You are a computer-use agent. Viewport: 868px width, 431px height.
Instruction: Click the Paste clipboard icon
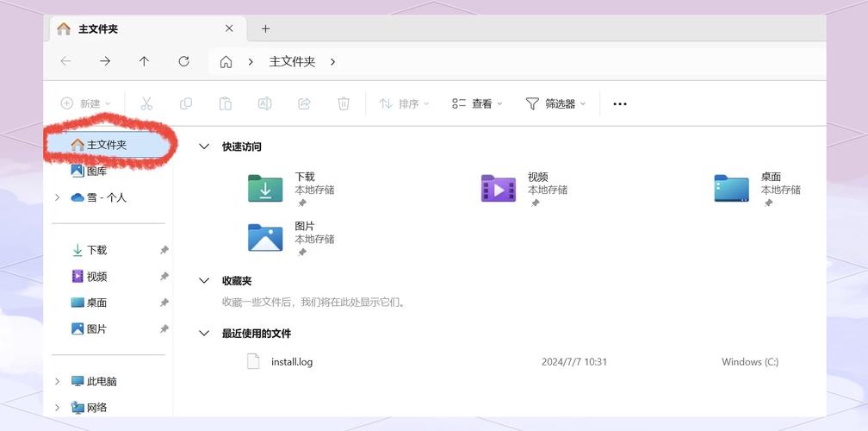[226, 103]
